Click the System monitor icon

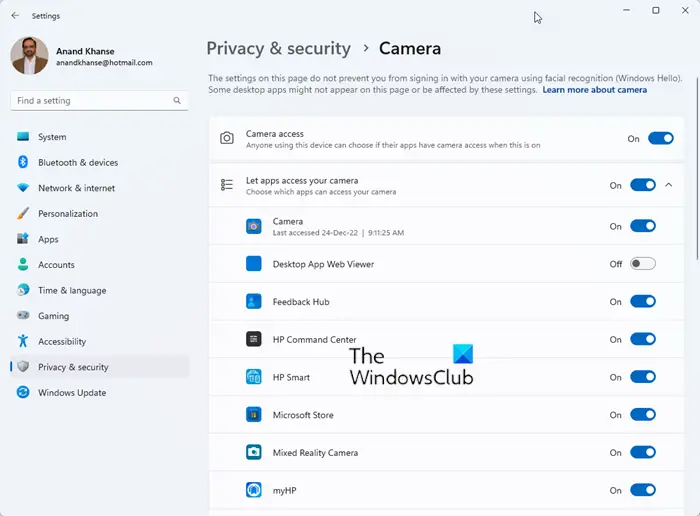(23, 137)
